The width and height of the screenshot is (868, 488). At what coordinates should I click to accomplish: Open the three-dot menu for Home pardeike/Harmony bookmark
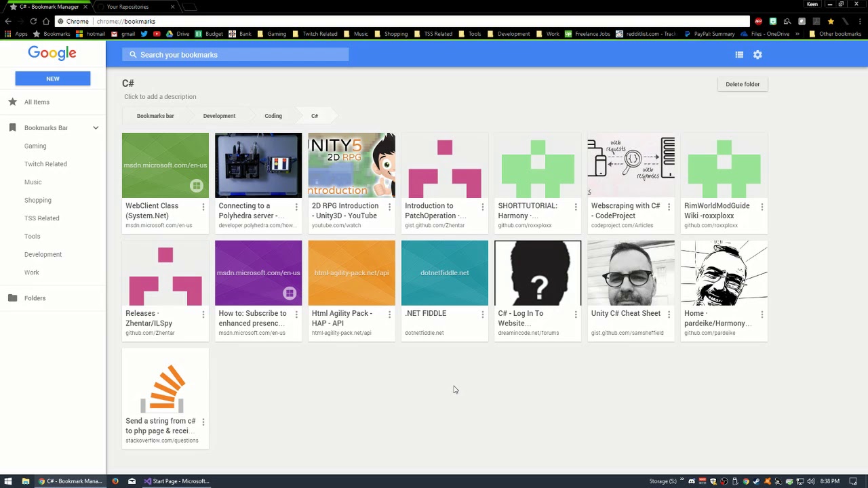point(762,314)
